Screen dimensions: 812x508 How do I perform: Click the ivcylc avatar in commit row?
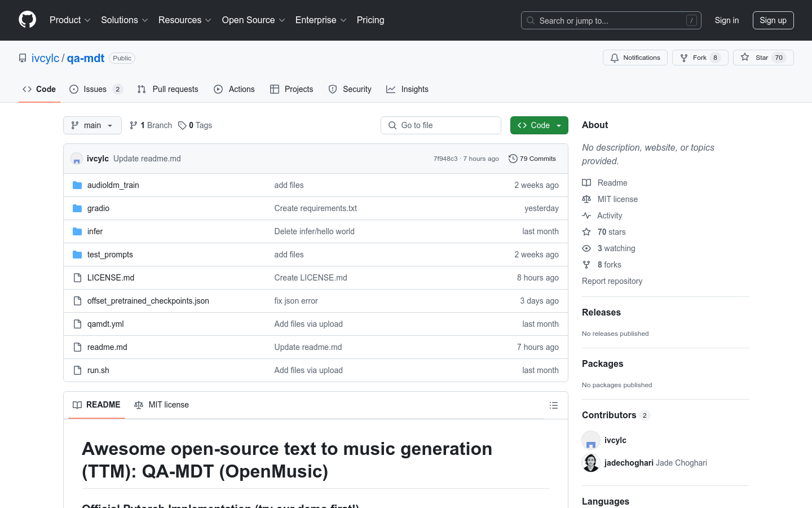[77, 159]
